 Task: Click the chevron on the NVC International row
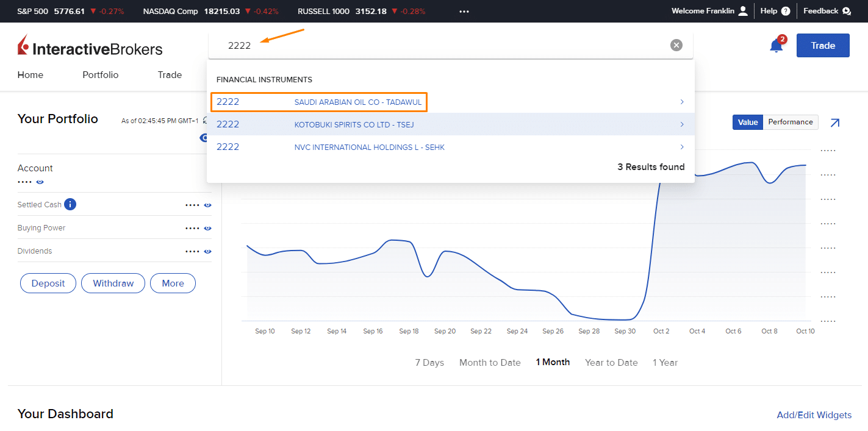click(682, 147)
